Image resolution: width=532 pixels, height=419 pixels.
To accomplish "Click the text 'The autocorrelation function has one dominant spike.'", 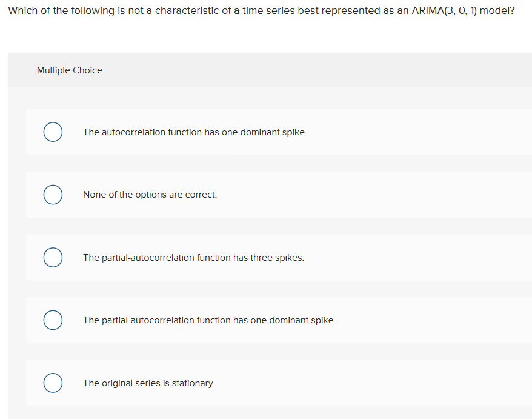I will [x=195, y=132].
